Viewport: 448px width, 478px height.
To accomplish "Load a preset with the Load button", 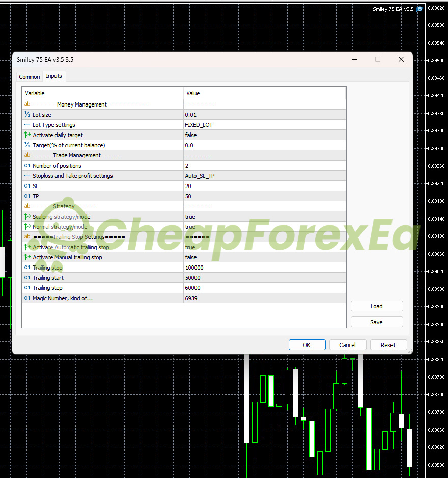I will pos(377,306).
